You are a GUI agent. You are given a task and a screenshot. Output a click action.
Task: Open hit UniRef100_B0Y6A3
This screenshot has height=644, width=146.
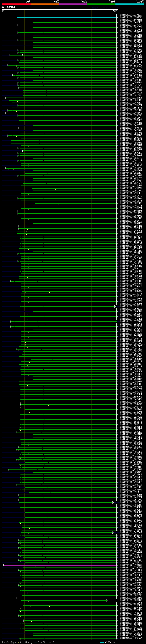point(131,20)
